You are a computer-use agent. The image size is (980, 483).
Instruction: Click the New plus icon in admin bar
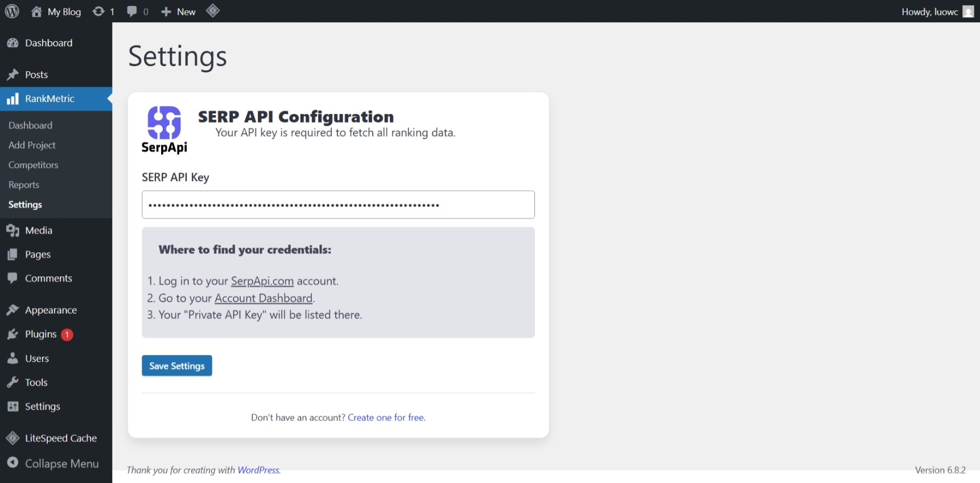166,11
